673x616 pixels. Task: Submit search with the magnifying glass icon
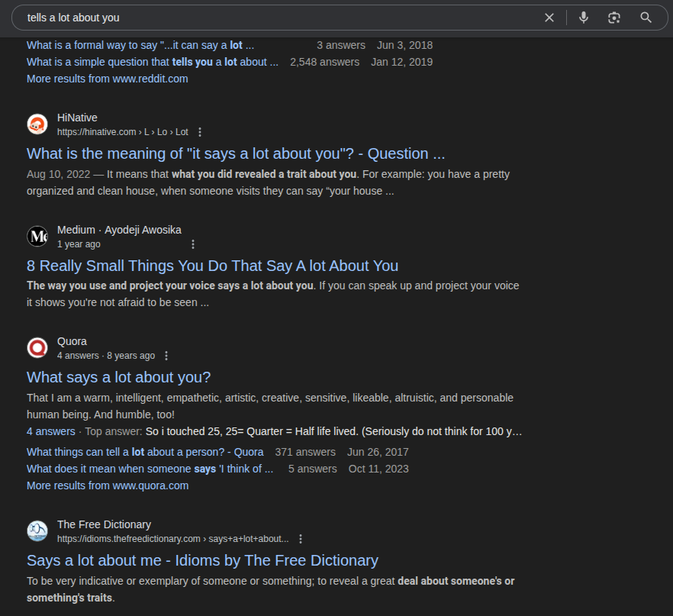(646, 18)
